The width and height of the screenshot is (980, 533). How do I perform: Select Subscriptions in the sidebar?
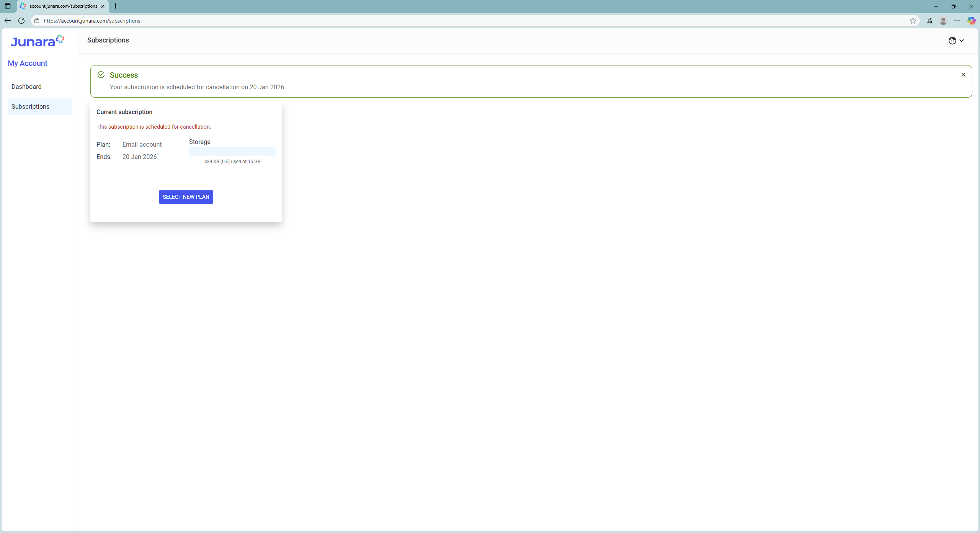pyautogui.click(x=40, y=106)
